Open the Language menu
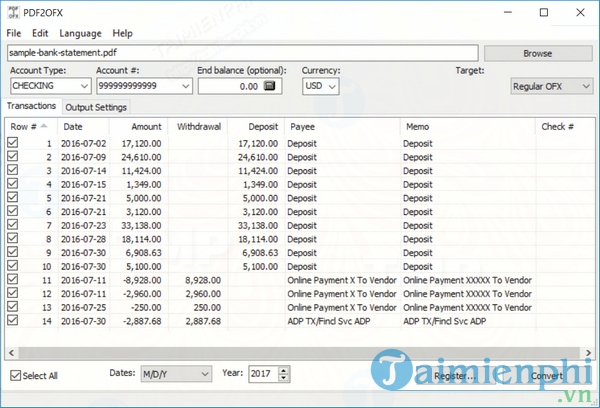600x408 pixels. (82, 33)
